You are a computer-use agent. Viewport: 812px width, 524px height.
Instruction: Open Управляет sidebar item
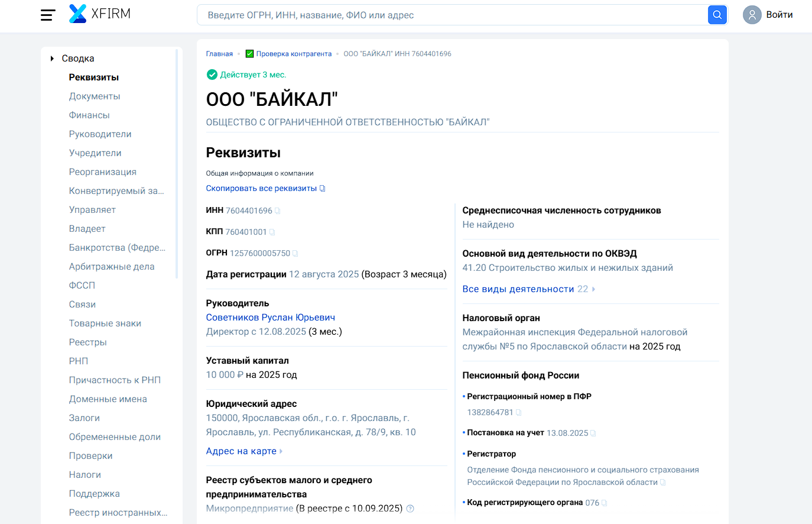pos(92,210)
